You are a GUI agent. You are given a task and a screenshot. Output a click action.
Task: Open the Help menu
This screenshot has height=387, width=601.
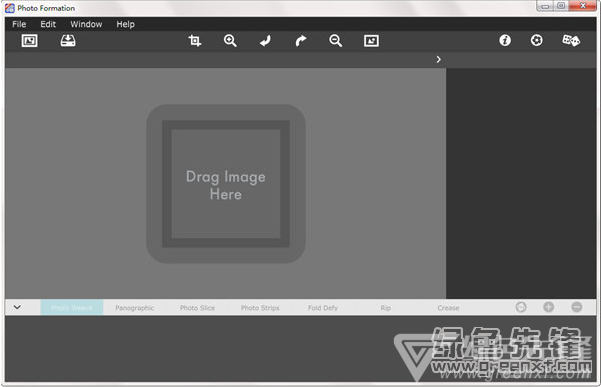click(125, 24)
